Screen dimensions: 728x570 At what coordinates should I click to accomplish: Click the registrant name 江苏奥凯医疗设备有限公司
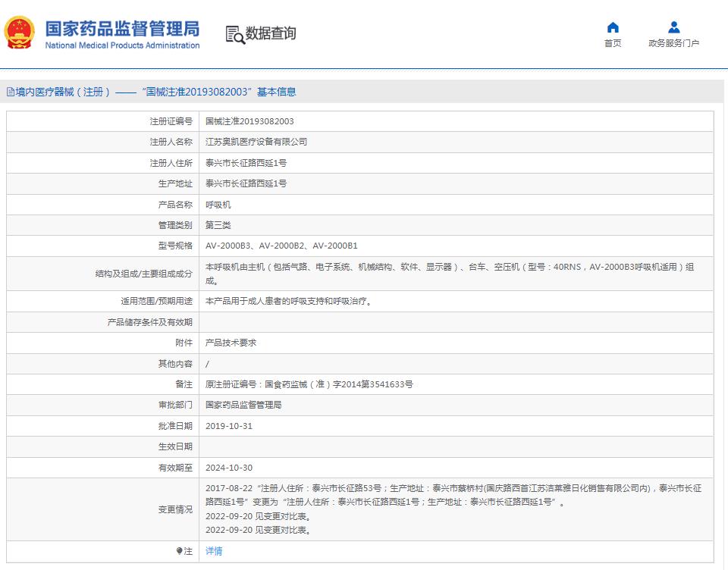point(256,142)
